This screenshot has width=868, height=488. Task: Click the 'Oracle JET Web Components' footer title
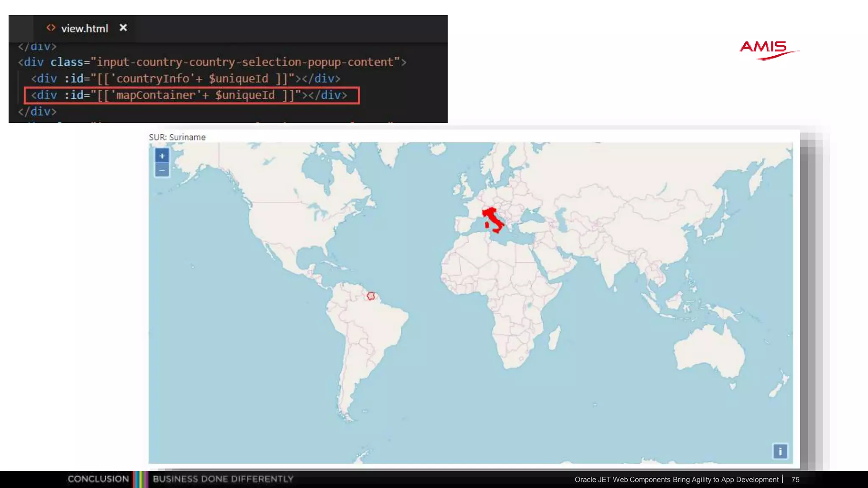(x=676, y=480)
